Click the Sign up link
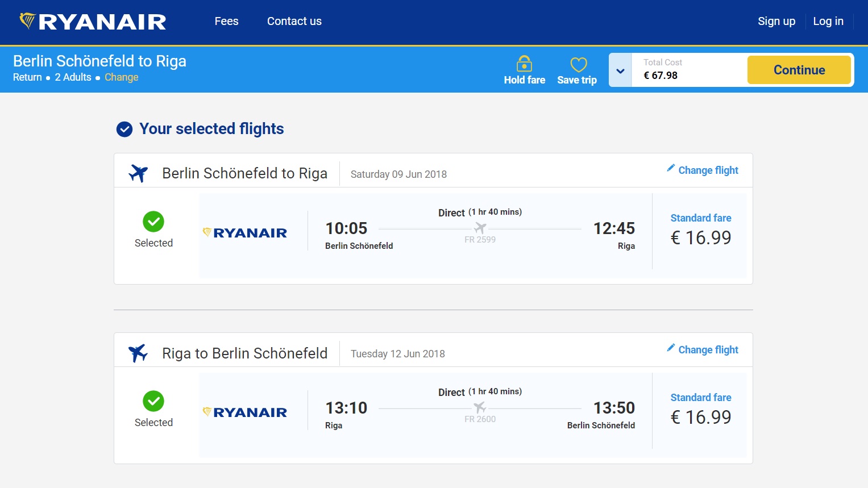This screenshot has width=868, height=488. [x=776, y=21]
